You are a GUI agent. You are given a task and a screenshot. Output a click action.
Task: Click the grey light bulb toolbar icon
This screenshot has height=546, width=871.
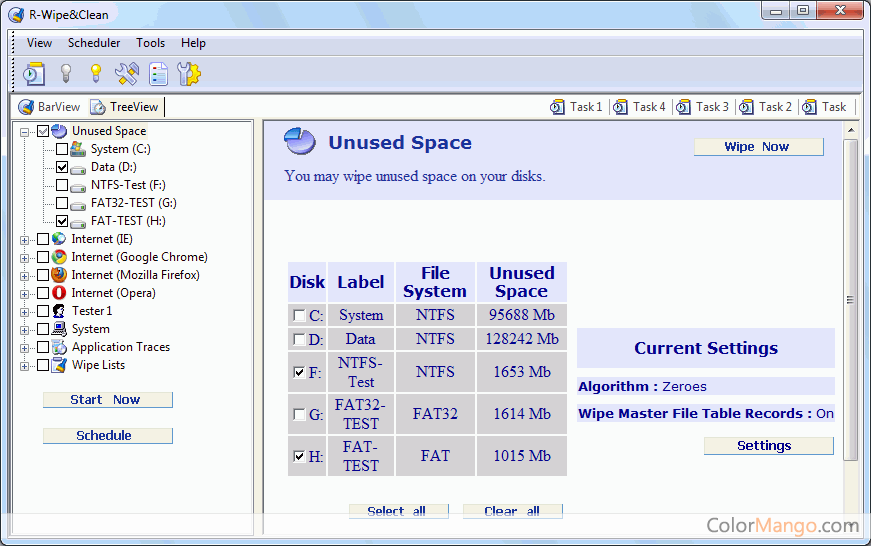click(66, 73)
